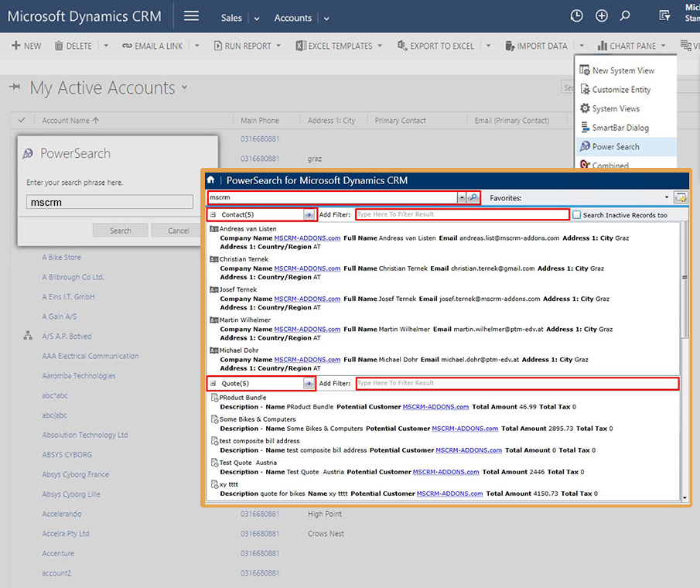This screenshot has height=588, width=700.
Task: Click the global search magnifier icon
Action: [x=625, y=16]
